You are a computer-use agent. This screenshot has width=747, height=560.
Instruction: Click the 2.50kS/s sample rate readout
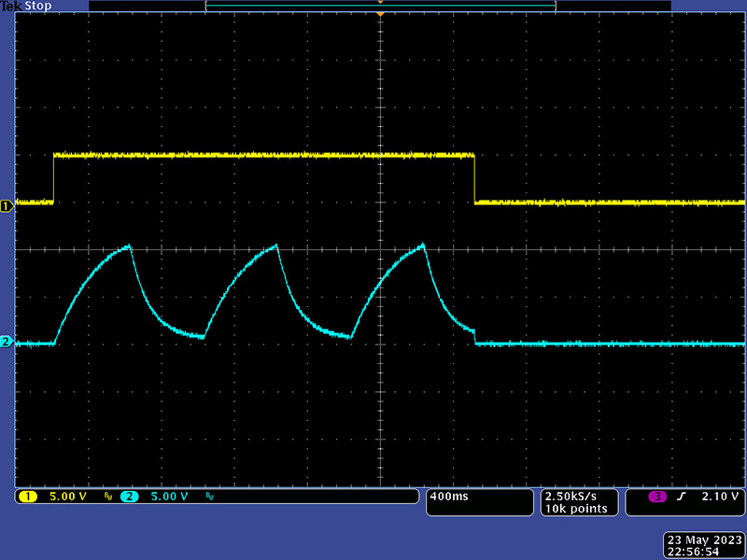571,497
